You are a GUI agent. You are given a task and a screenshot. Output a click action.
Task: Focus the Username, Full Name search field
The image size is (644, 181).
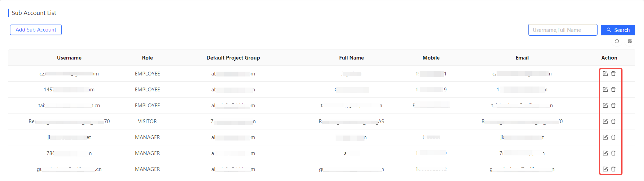coord(563,30)
